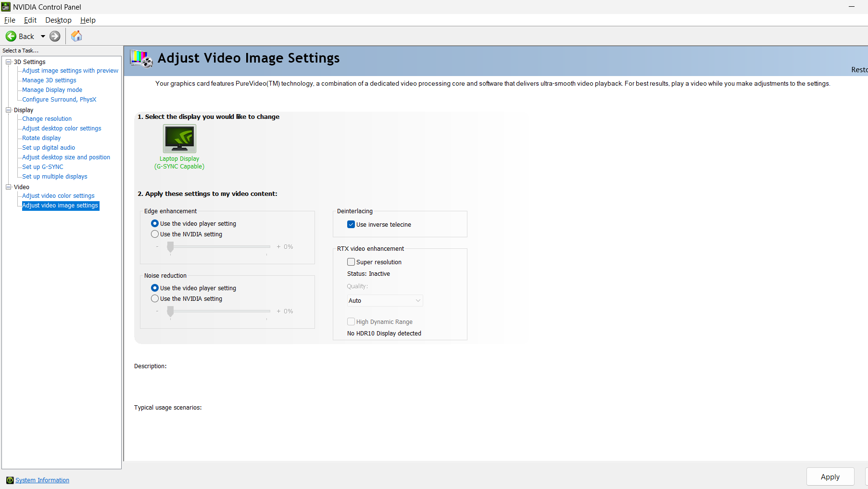
Task: Open System Information link
Action: click(42, 480)
